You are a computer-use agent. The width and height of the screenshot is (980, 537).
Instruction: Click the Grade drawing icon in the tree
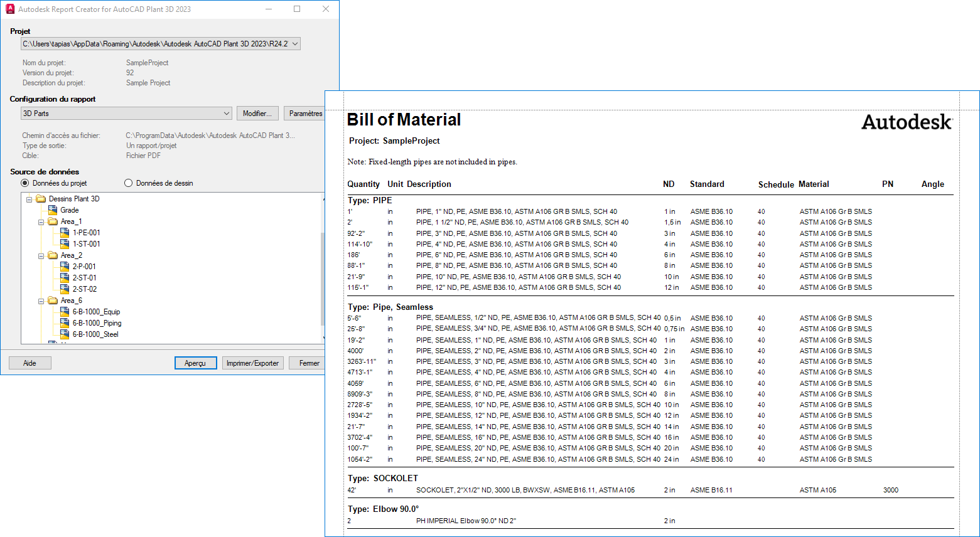tap(53, 210)
